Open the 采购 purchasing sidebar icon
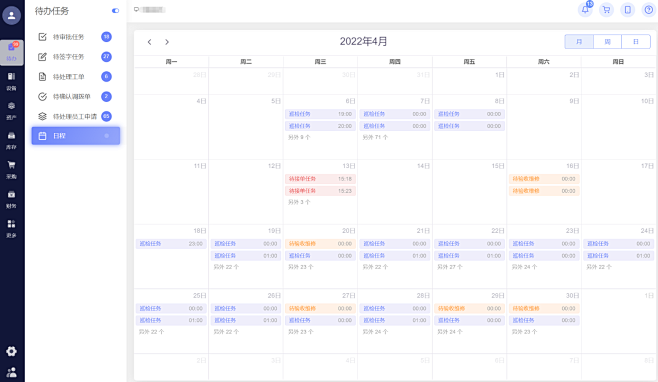658x382 pixels. click(11, 170)
